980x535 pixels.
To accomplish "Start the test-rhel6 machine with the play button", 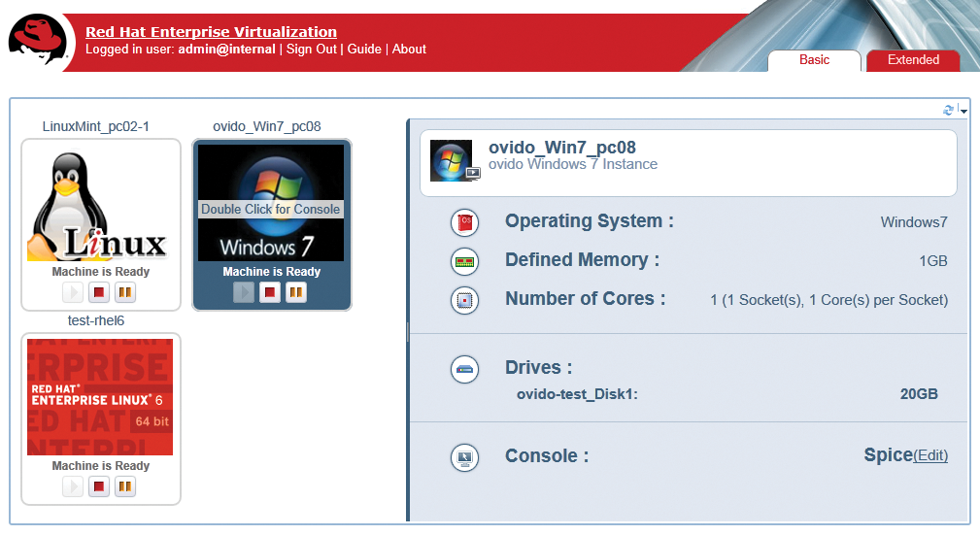I will coord(73,486).
